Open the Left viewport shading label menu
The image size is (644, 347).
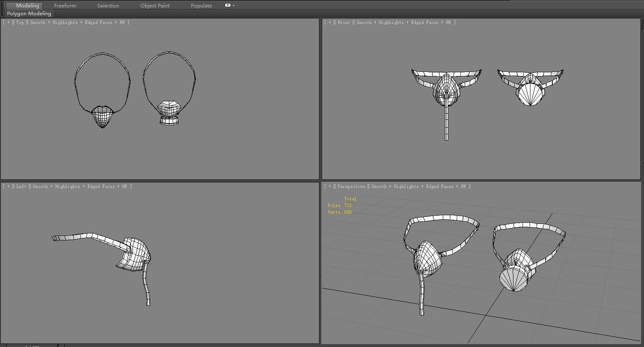(x=79, y=186)
